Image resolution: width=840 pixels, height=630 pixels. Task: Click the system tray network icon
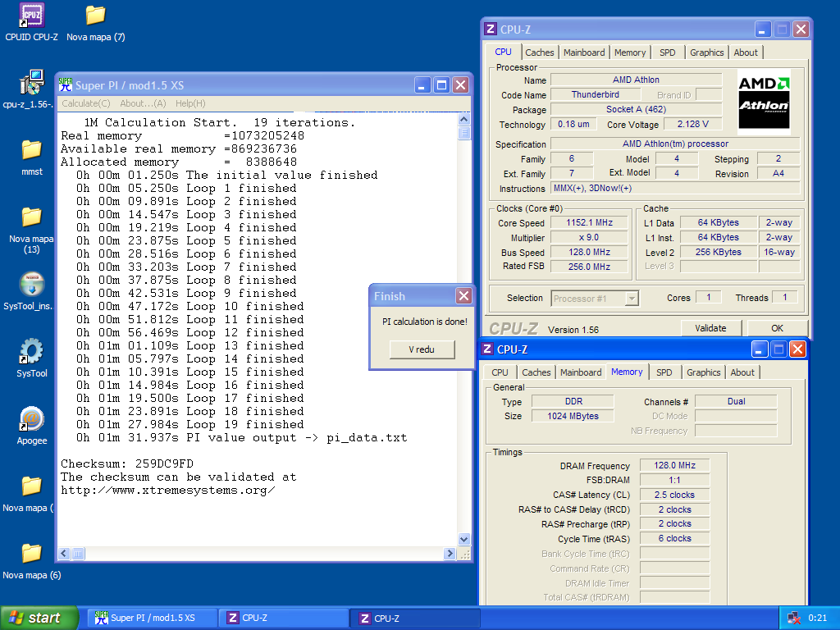794,619
